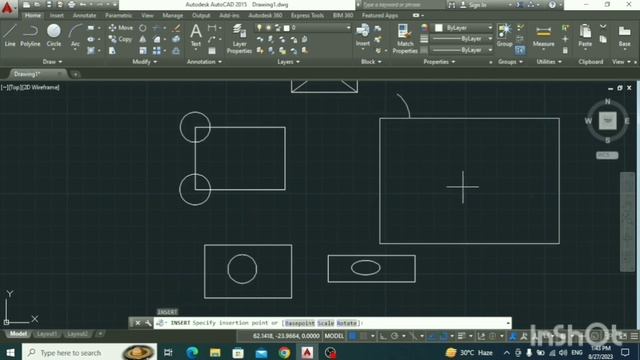Expand the Properties panel dropdown
This screenshot has height=360, width=640.
tap(439, 62)
